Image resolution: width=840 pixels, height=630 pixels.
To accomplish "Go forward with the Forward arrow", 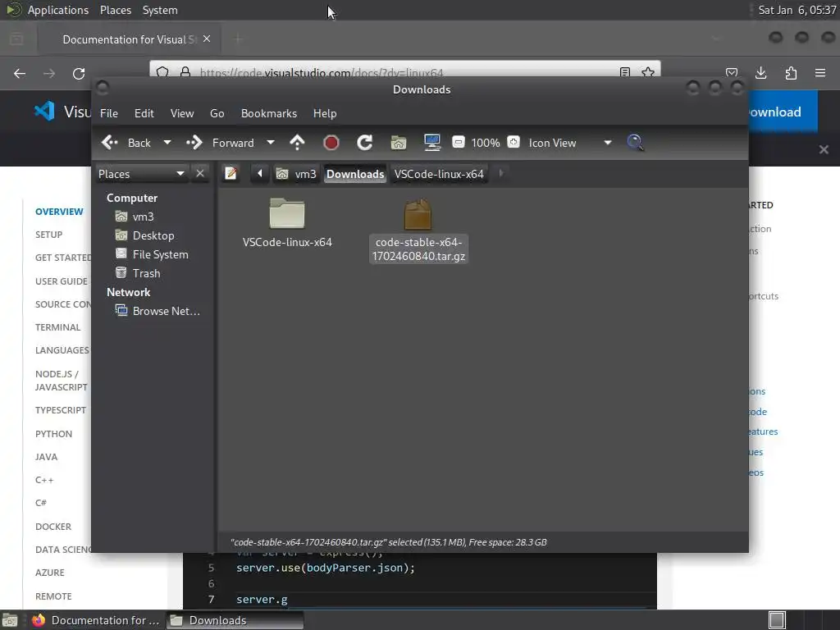I will pos(194,143).
